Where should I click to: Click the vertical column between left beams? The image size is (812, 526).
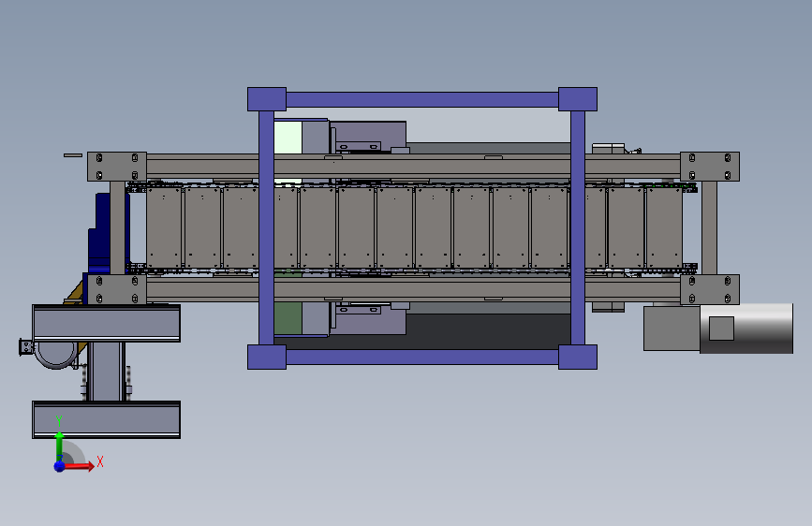[106, 372]
